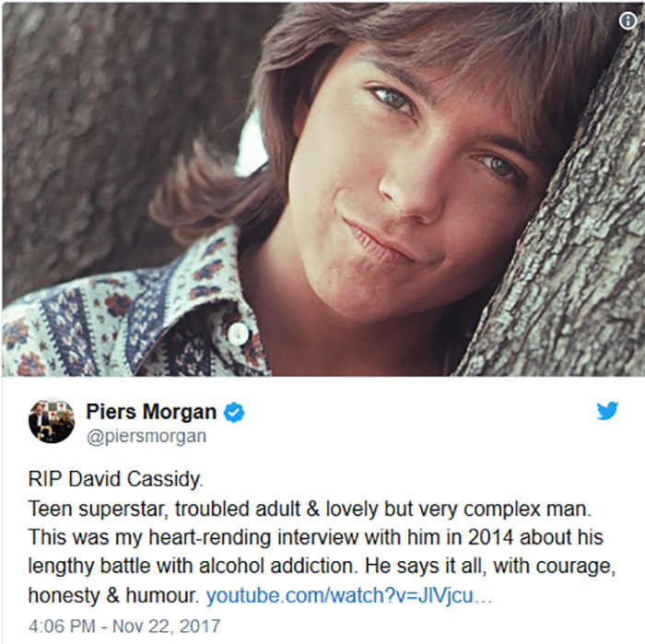Open the David Cassidy photo

pyautogui.click(x=322, y=190)
